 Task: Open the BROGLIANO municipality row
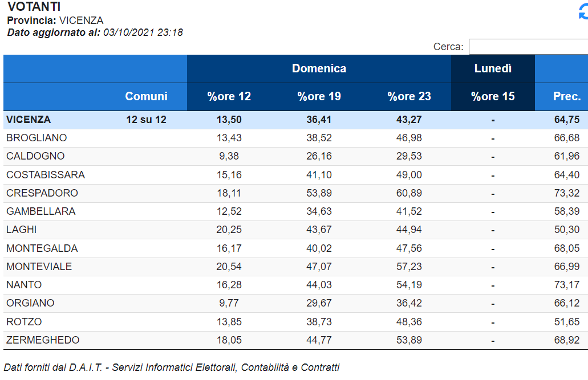tap(295, 138)
